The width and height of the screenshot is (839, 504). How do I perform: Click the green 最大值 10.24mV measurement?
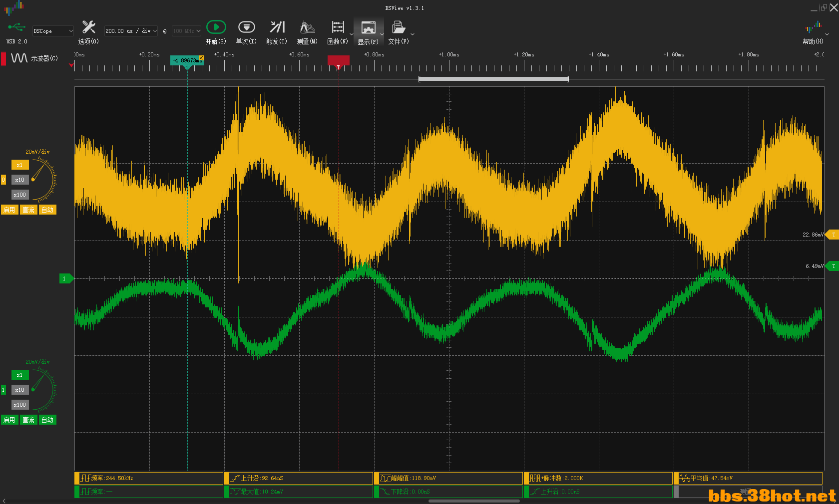(x=299, y=492)
